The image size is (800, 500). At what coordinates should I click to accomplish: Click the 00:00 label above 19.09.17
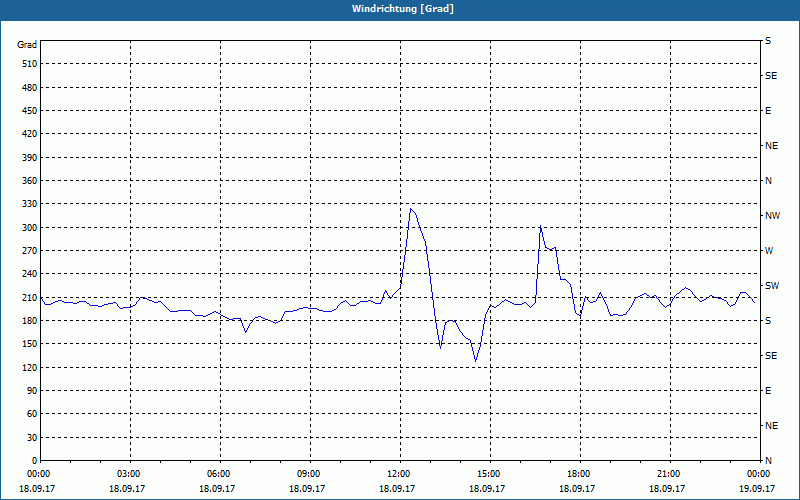click(759, 474)
